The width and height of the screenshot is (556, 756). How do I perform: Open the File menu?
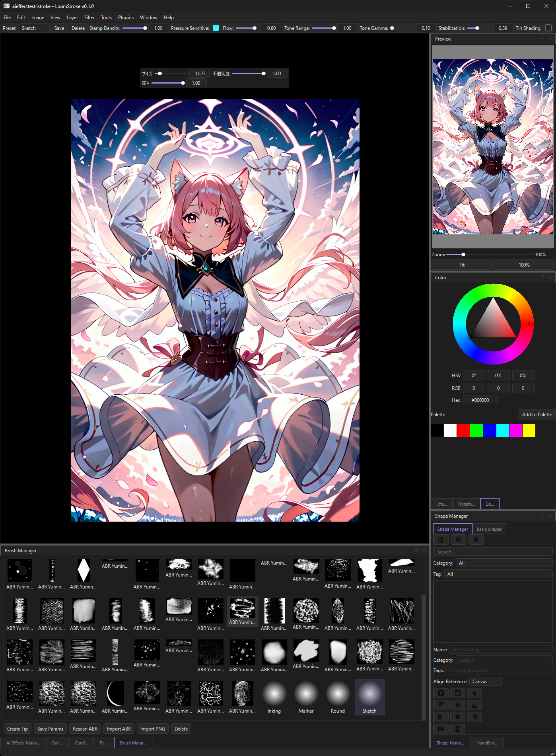point(7,18)
